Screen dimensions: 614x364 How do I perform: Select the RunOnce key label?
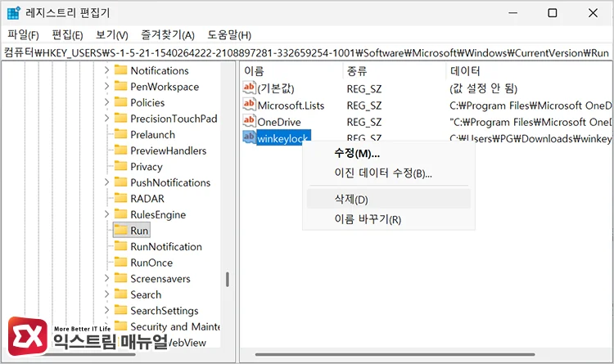pos(151,263)
